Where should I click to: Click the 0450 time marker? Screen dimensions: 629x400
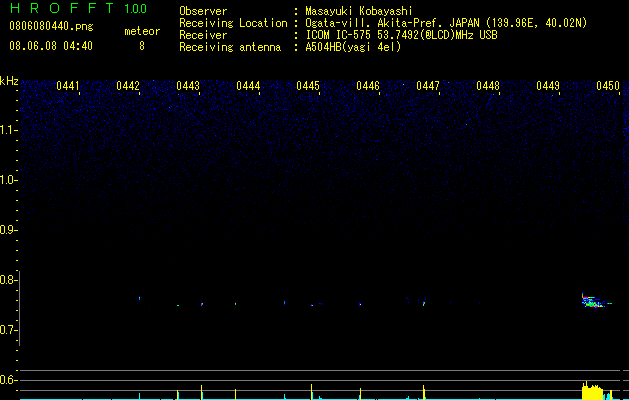(608, 86)
